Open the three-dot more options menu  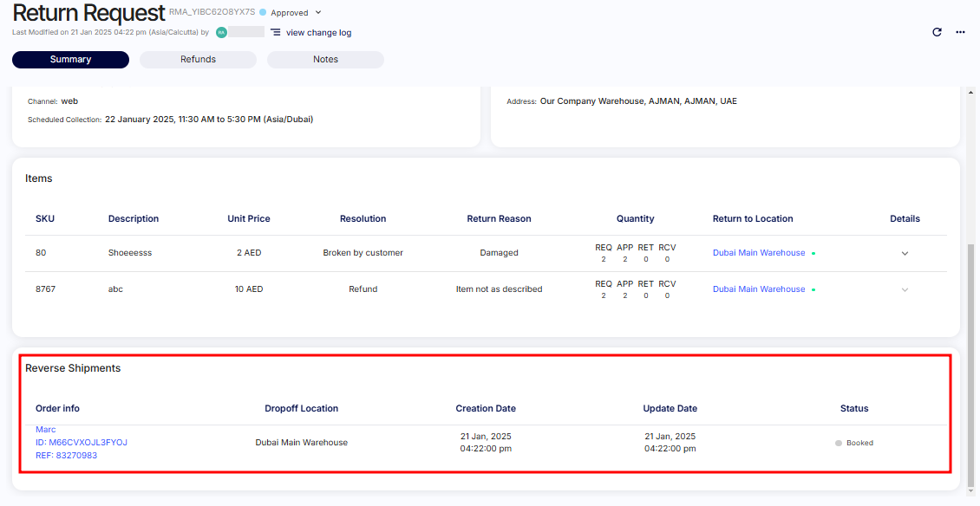[960, 32]
